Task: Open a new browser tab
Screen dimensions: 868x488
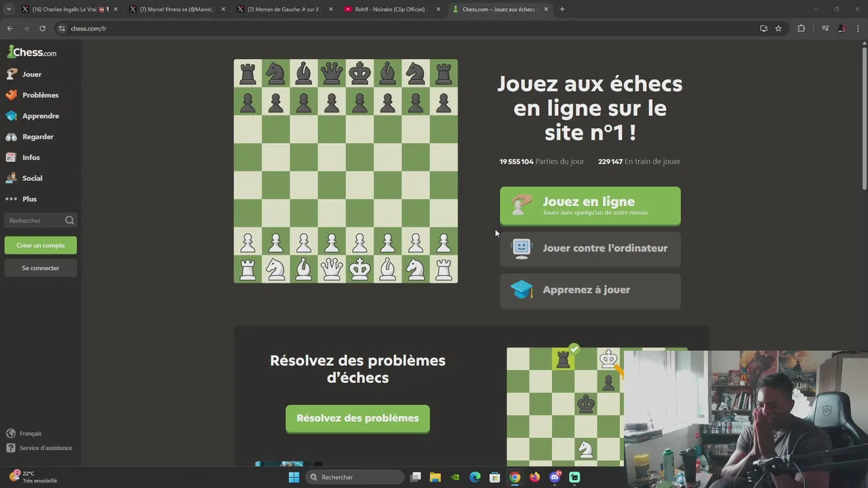Action: pyautogui.click(x=562, y=9)
